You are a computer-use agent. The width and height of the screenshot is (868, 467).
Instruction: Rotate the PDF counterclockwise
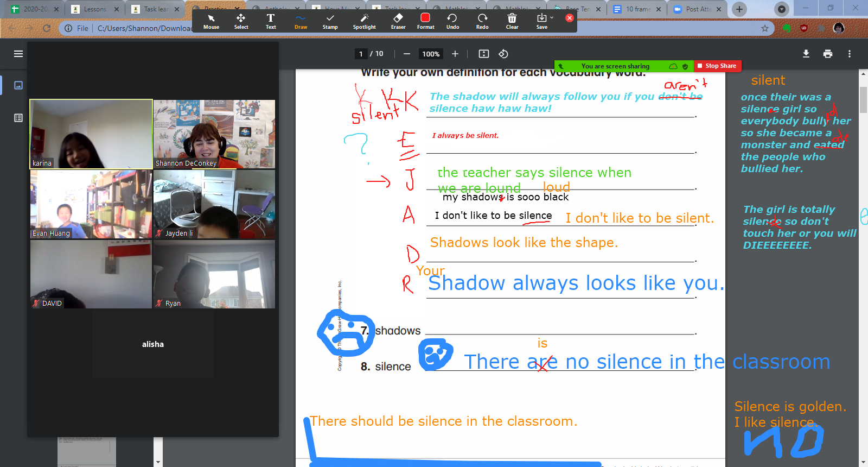click(503, 54)
